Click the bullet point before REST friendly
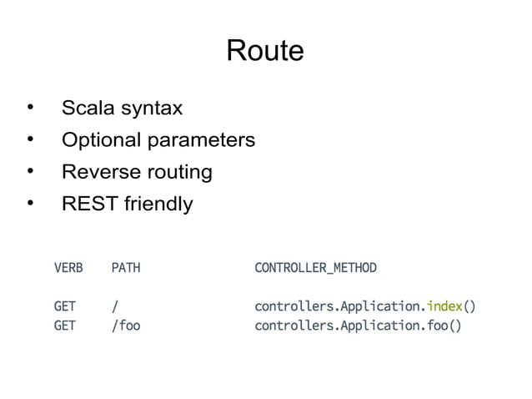The height and width of the screenshot is (399, 532). click(31, 203)
